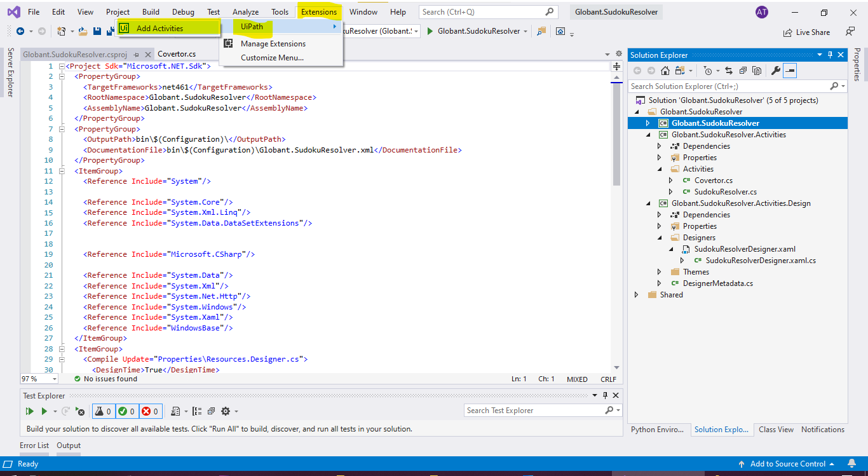This screenshot has height=476, width=868.
Task: Open the Debug menu
Action: coord(183,11)
